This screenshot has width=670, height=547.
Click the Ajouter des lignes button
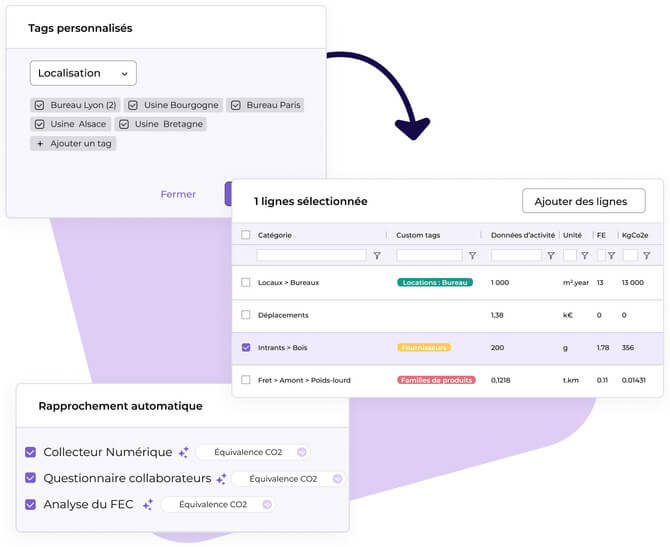[583, 201]
